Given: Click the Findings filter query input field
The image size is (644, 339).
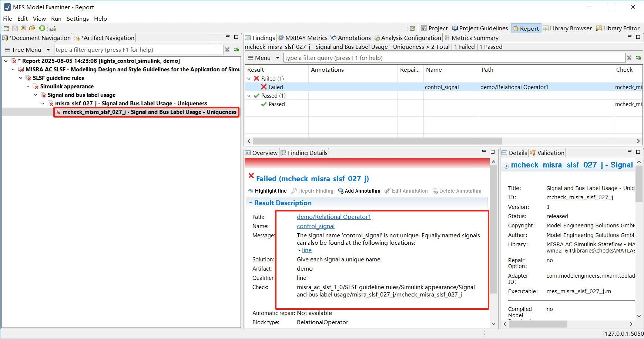Looking at the screenshot, I should coord(454,58).
